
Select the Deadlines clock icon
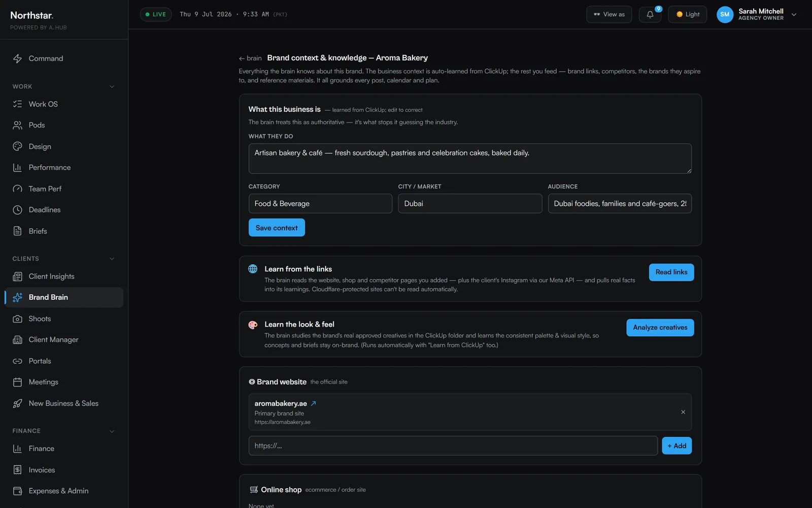tap(17, 210)
